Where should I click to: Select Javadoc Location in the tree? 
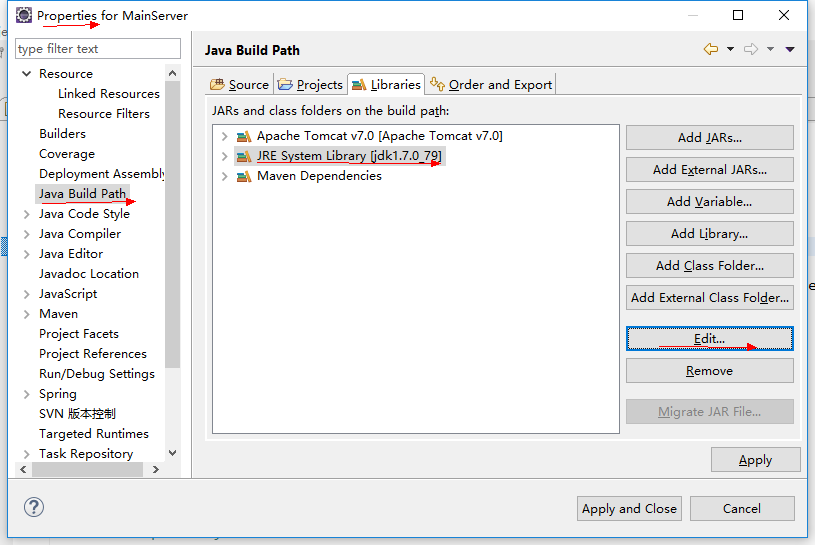click(89, 274)
